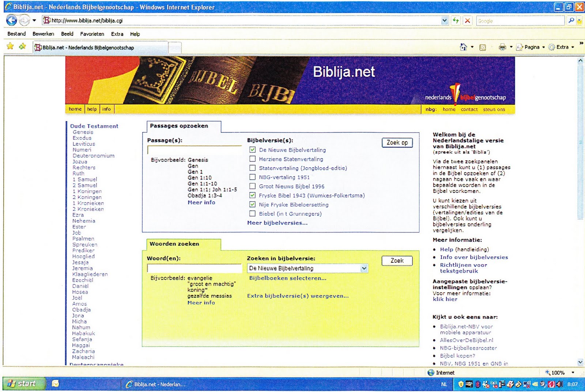Viewport: 585px width, 392px height.
Task: Focus the Google search box
Action: (x=521, y=21)
